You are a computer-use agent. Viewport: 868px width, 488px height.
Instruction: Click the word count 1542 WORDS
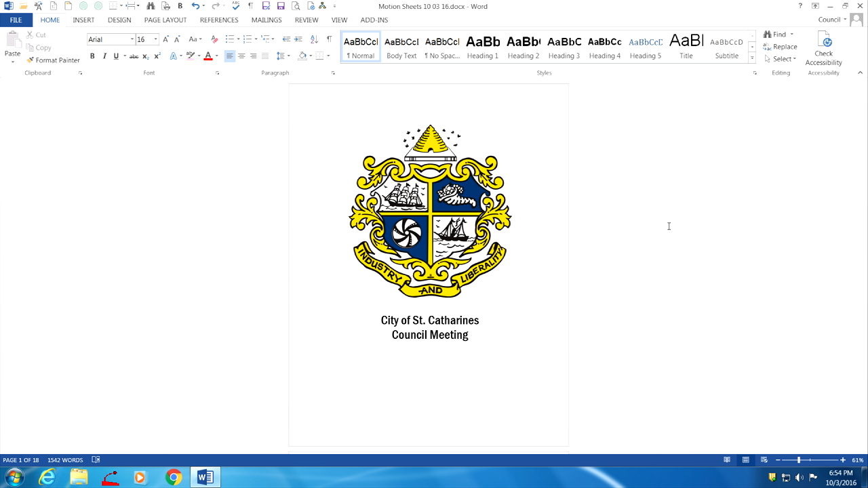coord(65,460)
